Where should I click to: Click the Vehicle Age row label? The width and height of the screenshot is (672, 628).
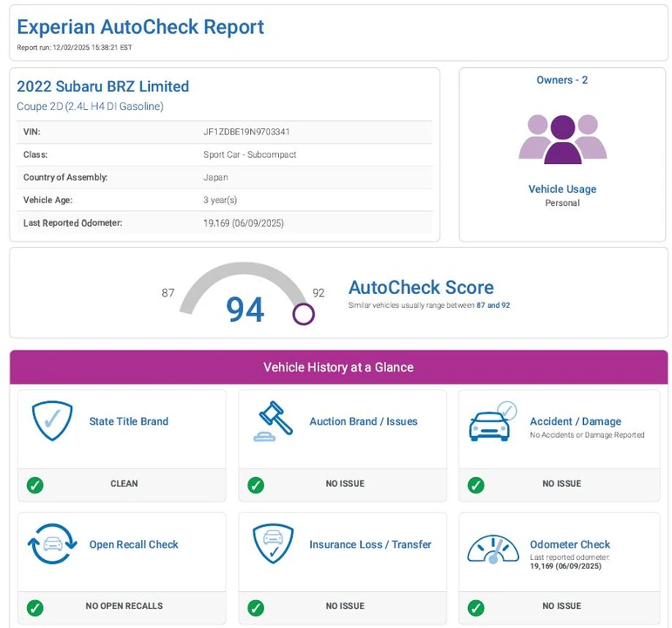click(48, 200)
